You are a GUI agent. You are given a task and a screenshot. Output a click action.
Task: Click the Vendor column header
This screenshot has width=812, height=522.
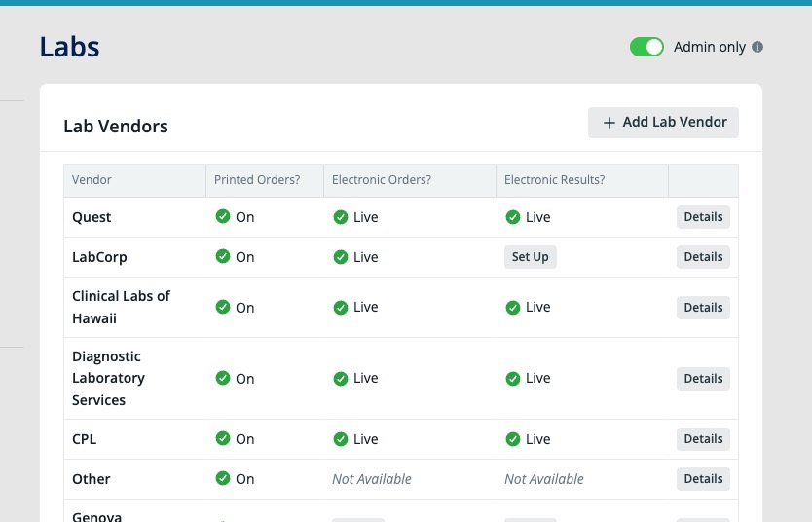point(92,180)
